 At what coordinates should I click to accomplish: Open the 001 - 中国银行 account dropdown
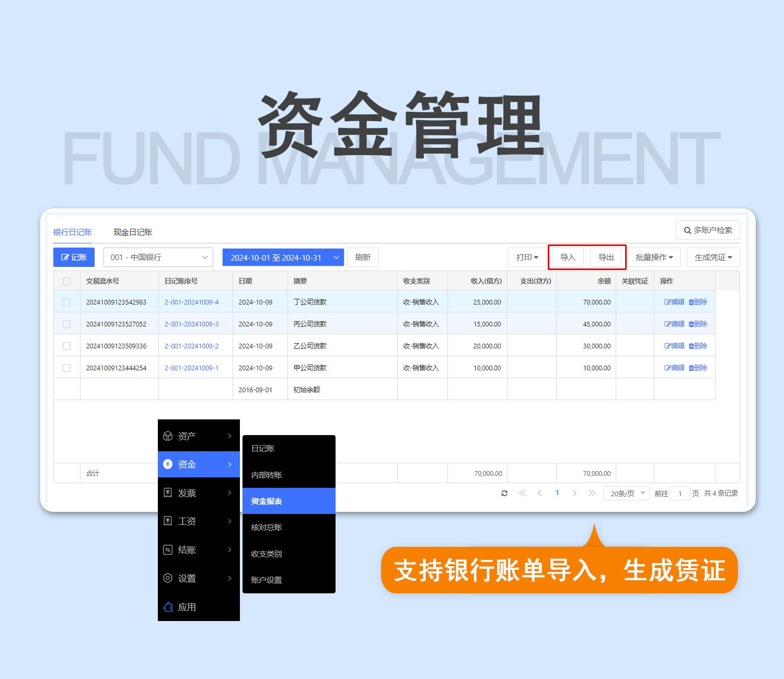pyautogui.click(x=158, y=257)
